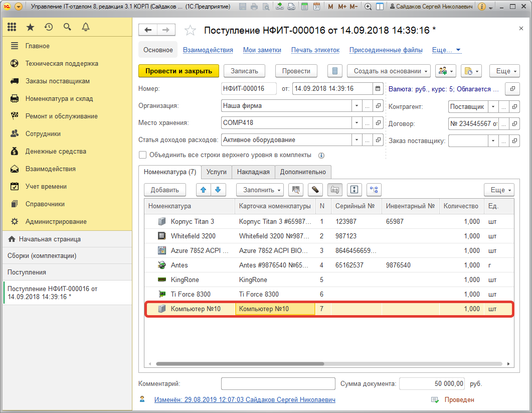Open the Еще menu in the command bar
This screenshot has width=532, height=413.
[504, 71]
